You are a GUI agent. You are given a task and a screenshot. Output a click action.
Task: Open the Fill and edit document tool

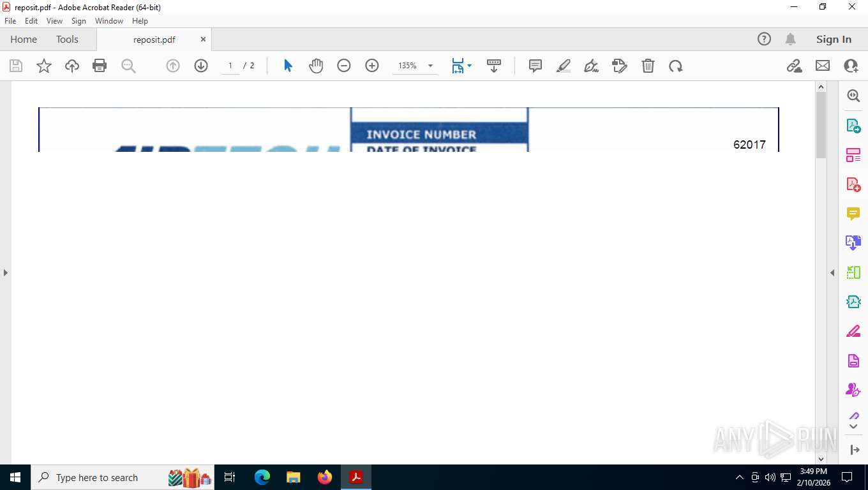[620, 66]
